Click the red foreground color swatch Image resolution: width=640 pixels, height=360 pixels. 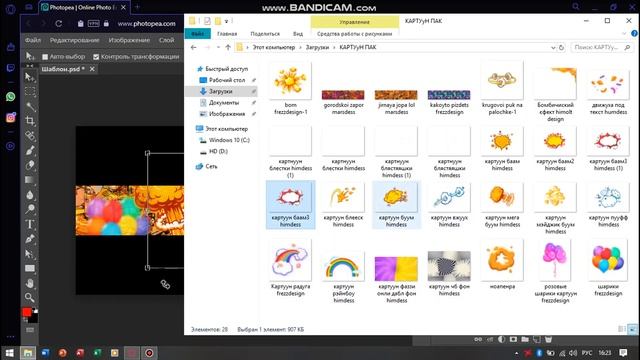(27, 312)
